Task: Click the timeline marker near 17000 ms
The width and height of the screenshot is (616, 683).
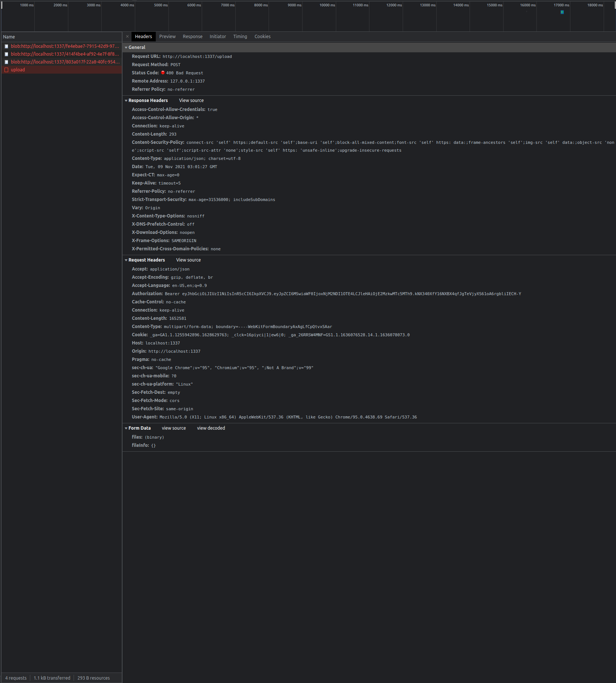Action: [562, 12]
